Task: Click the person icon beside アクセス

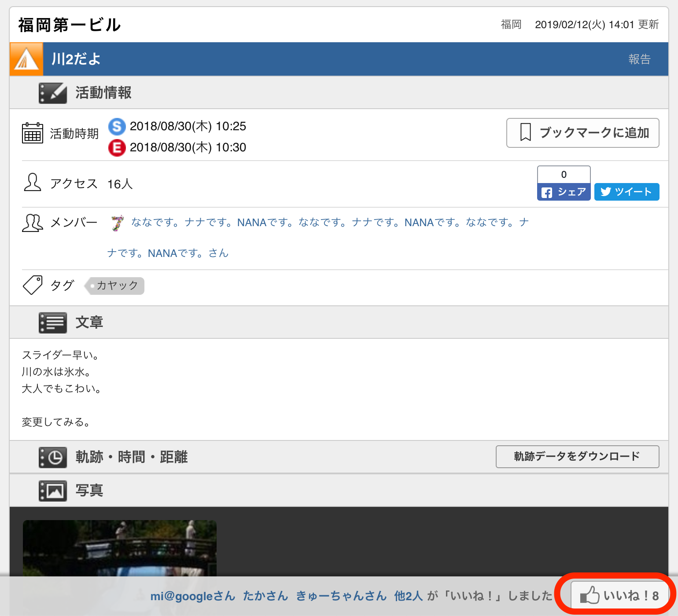Action: point(33,183)
